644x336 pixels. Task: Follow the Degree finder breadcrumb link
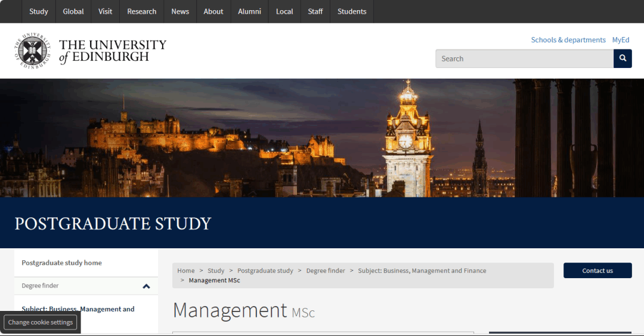click(326, 271)
